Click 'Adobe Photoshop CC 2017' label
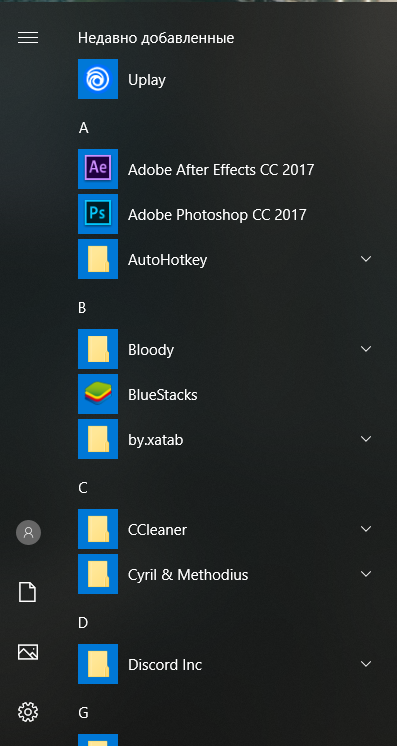397x746 pixels. 217,215
